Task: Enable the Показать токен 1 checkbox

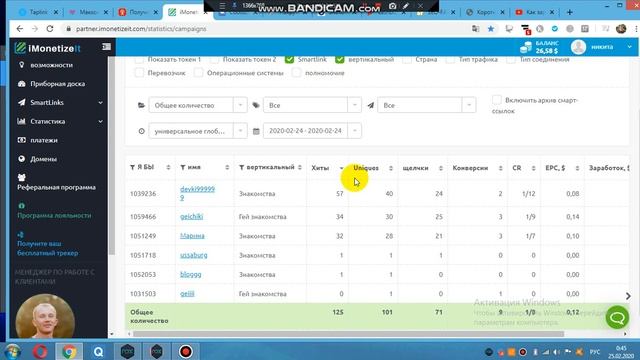Action: pos(139,60)
